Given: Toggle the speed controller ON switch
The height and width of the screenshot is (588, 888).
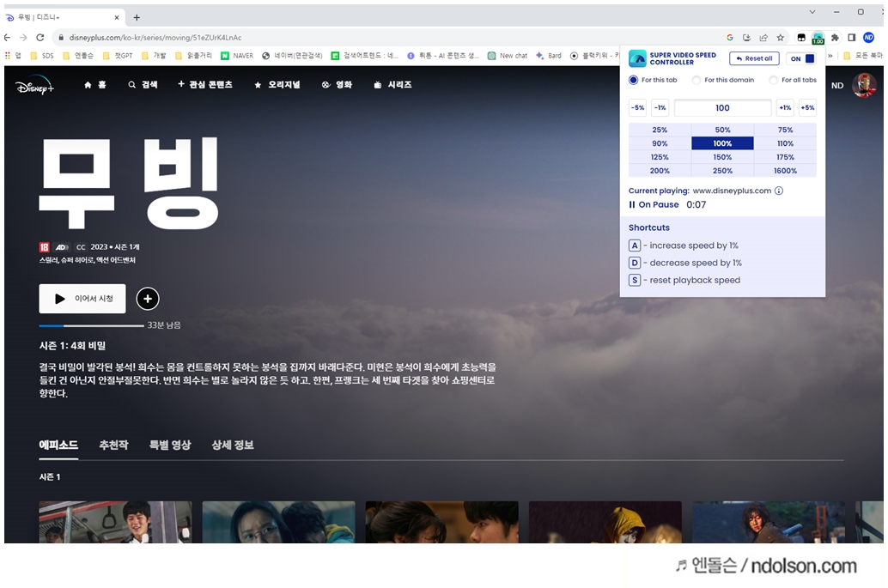Looking at the screenshot, I should [802, 58].
